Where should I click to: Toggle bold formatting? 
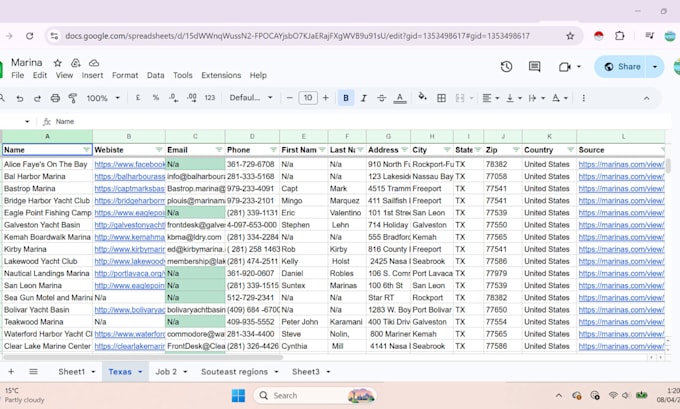(346, 98)
